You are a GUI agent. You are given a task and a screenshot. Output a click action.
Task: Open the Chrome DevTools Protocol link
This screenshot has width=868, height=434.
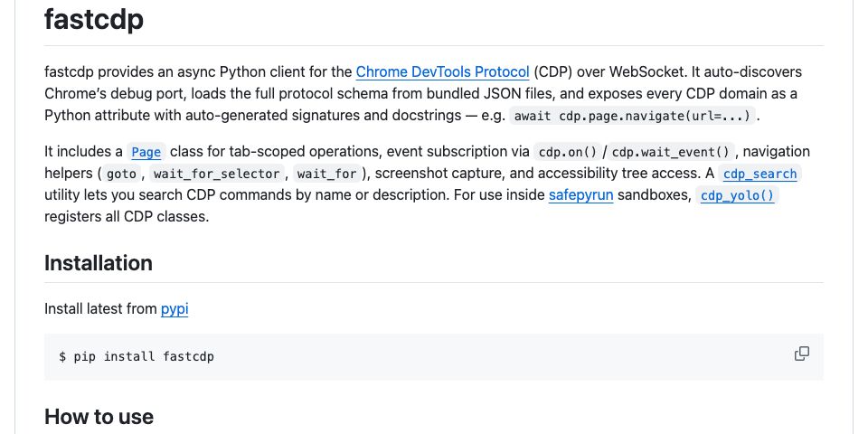click(x=442, y=72)
